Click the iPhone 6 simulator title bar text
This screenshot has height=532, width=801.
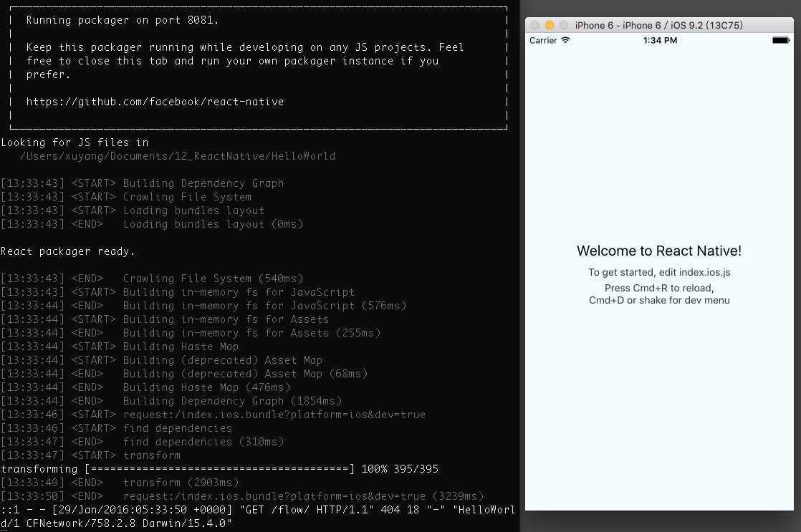coord(658,25)
